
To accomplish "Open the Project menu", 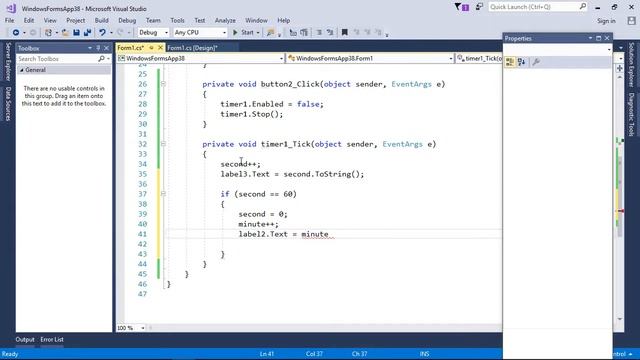I will (x=76, y=20).
